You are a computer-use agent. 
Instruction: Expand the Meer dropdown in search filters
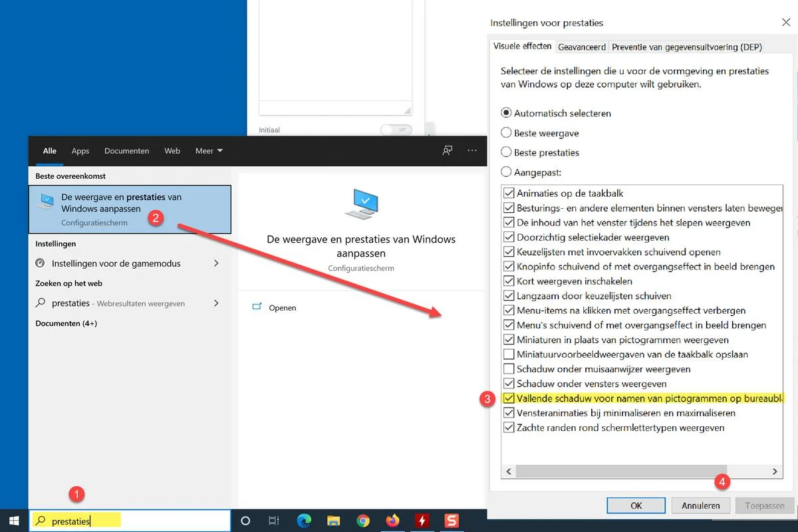click(x=209, y=151)
